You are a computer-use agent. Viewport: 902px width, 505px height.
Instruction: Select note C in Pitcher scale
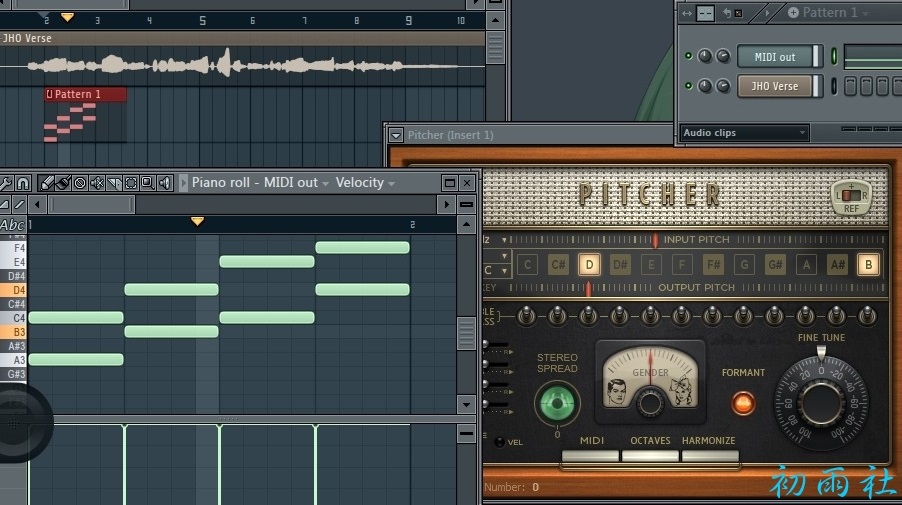point(528,265)
